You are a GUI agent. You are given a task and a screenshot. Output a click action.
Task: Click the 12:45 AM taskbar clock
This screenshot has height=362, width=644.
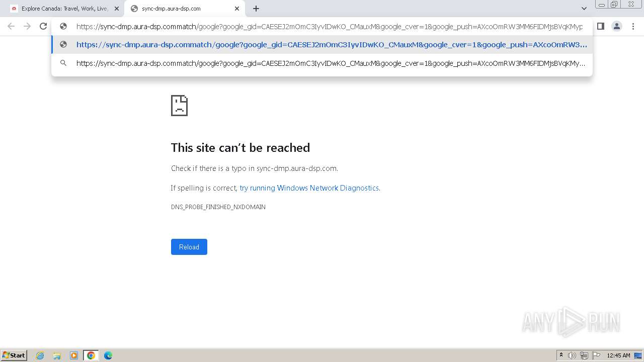point(618,355)
